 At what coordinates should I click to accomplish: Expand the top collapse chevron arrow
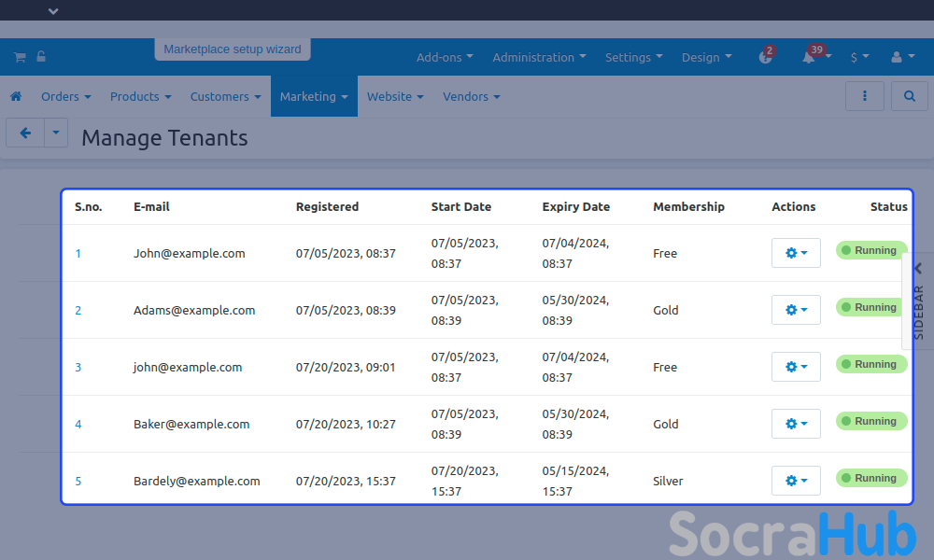53,11
